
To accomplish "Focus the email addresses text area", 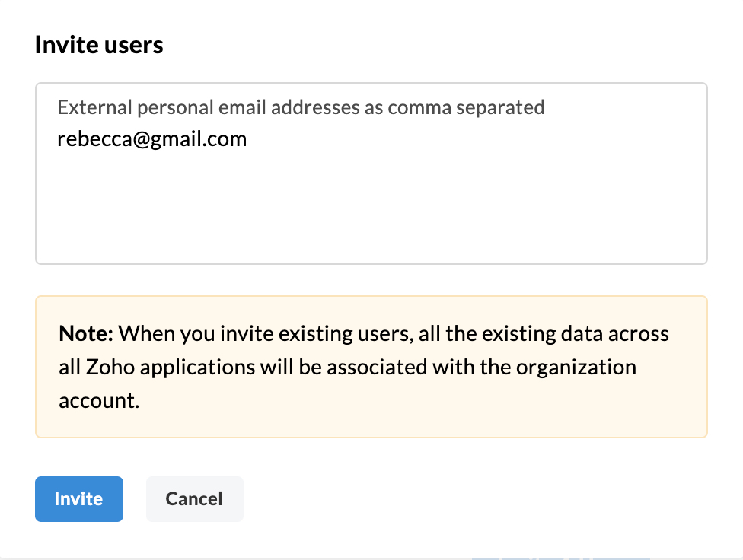I will [x=371, y=173].
